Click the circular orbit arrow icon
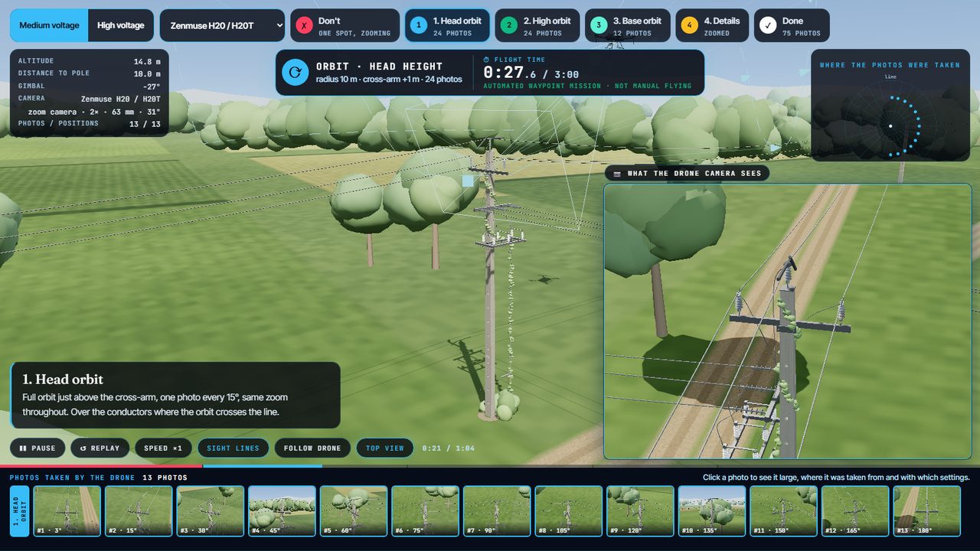Image resolution: width=980 pixels, height=551 pixels. (x=295, y=73)
